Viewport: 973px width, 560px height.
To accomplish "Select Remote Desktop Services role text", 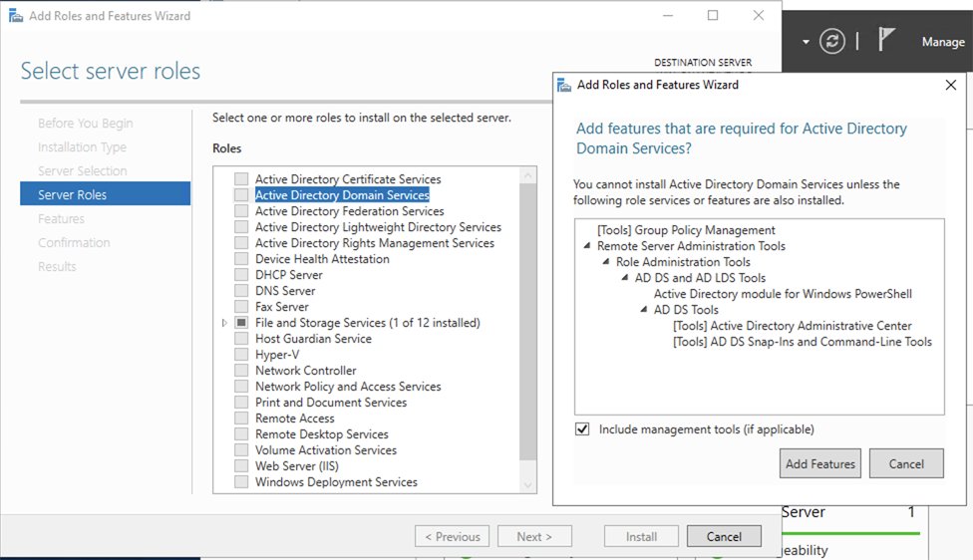I will click(x=321, y=434).
